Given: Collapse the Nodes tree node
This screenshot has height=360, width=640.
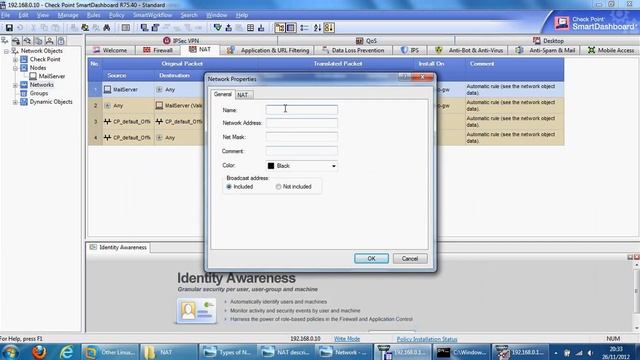Looking at the screenshot, I should tap(16, 68).
